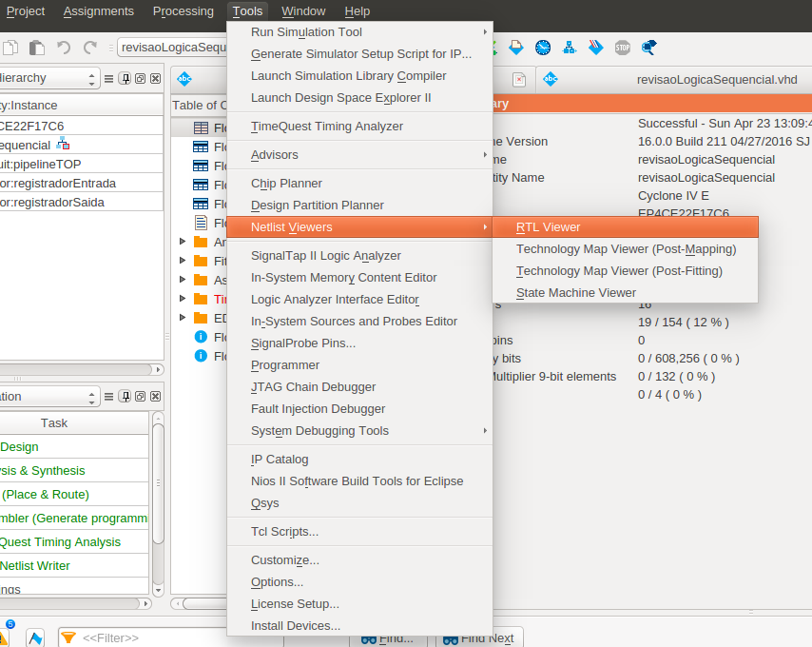Open the State Machine Viewer
The height and width of the screenshot is (647, 812).
(626, 293)
